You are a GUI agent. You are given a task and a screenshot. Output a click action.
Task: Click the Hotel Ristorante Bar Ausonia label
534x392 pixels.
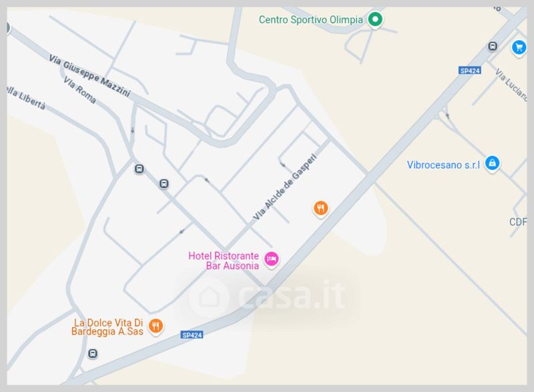(x=224, y=261)
